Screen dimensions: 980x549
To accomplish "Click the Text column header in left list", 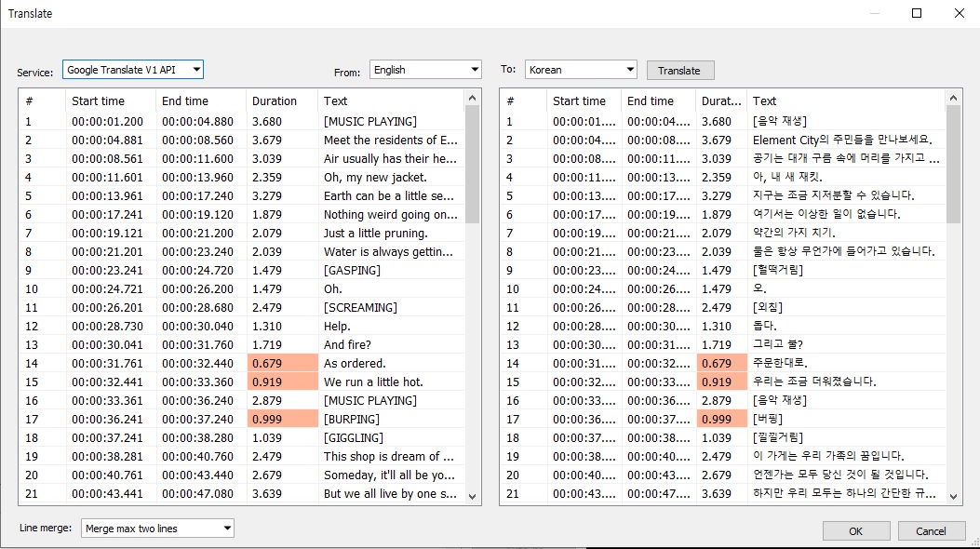I will (392, 101).
